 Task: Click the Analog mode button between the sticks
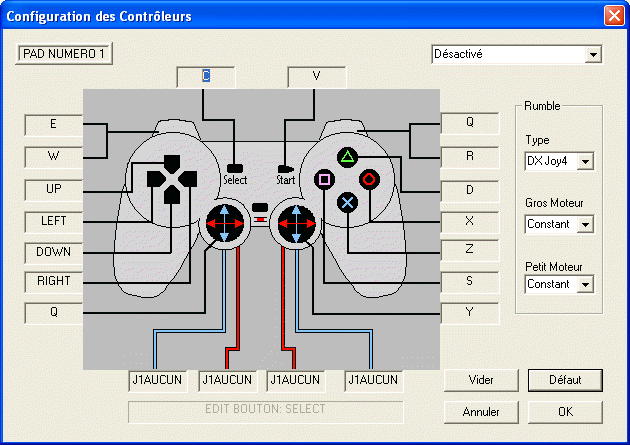click(260, 207)
